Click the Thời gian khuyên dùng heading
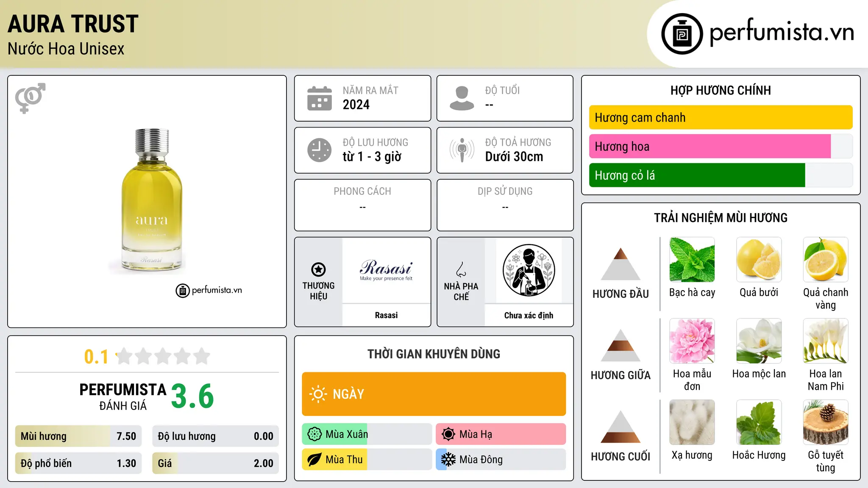 point(434,354)
